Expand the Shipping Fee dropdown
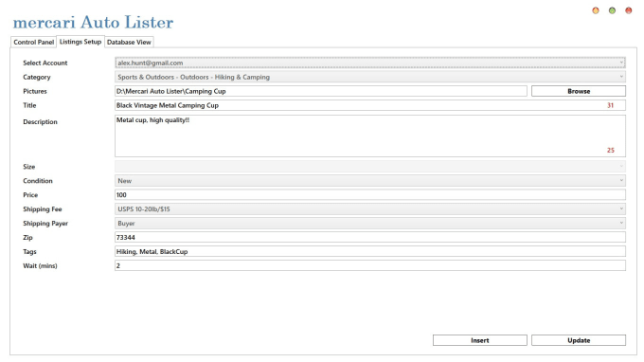This screenshot has height=362, width=644. pyautogui.click(x=370, y=209)
